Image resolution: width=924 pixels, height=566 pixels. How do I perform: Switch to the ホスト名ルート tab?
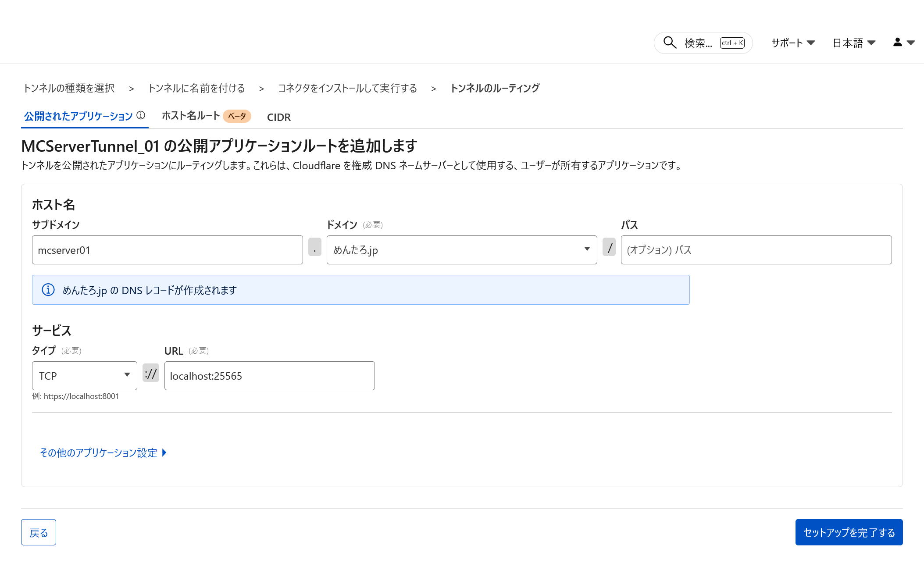pos(191,116)
